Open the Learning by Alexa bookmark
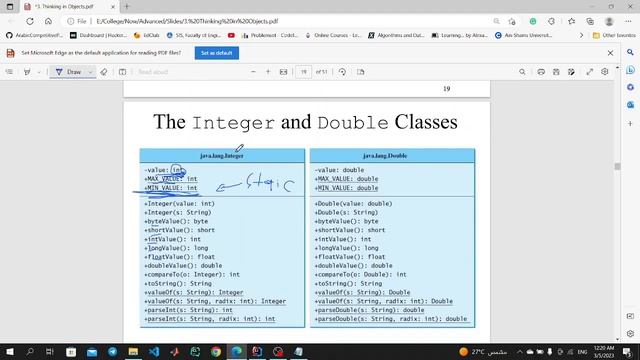Viewport: 640px width, 360px height. (460, 36)
